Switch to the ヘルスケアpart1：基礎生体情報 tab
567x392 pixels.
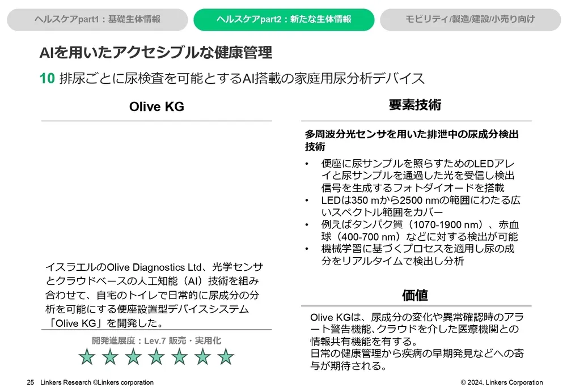tap(97, 19)
